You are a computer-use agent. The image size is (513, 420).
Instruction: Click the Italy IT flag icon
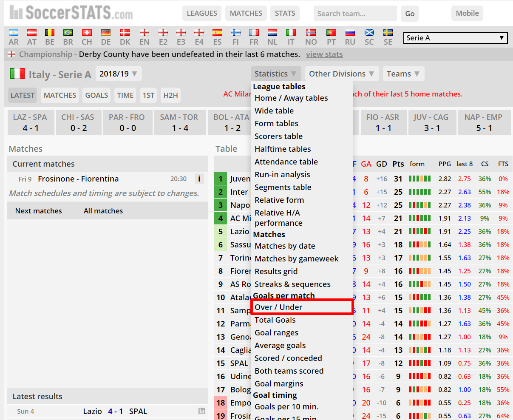(291, 32)
